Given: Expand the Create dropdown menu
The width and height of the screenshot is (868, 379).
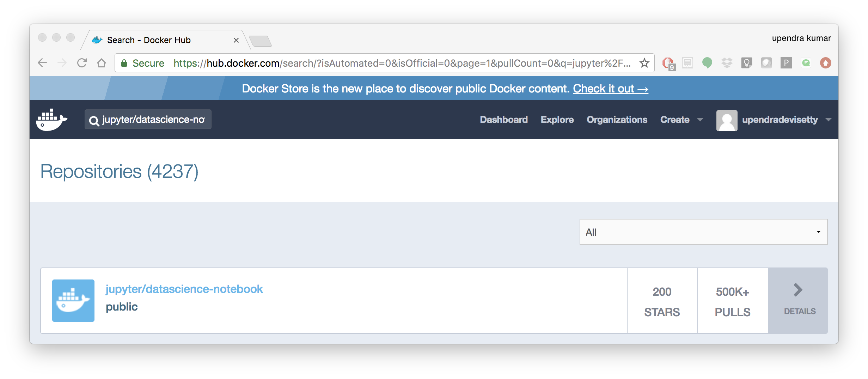Looking at the screenshot, I should (x=681, y=120).
